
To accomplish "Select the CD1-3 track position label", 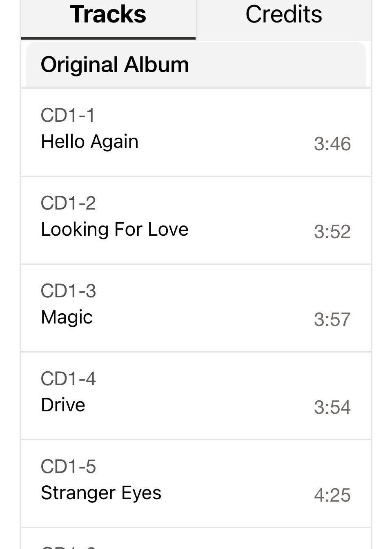I will pos(68,291).
